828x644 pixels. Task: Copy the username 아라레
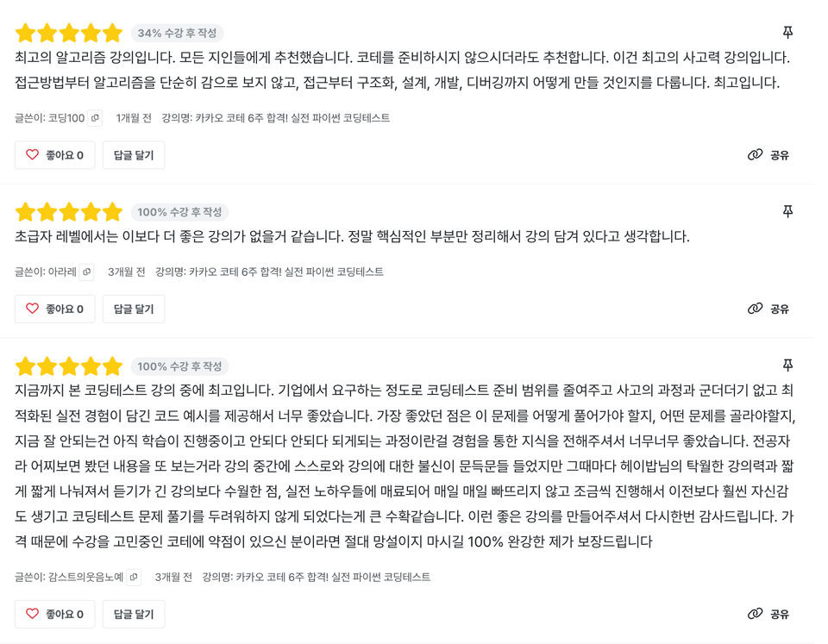(x=87, y=272)
